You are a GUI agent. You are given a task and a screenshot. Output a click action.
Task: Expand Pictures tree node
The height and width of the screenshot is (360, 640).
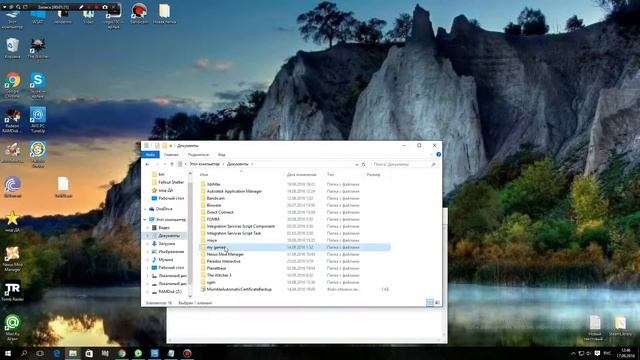[x=148, y=252]
